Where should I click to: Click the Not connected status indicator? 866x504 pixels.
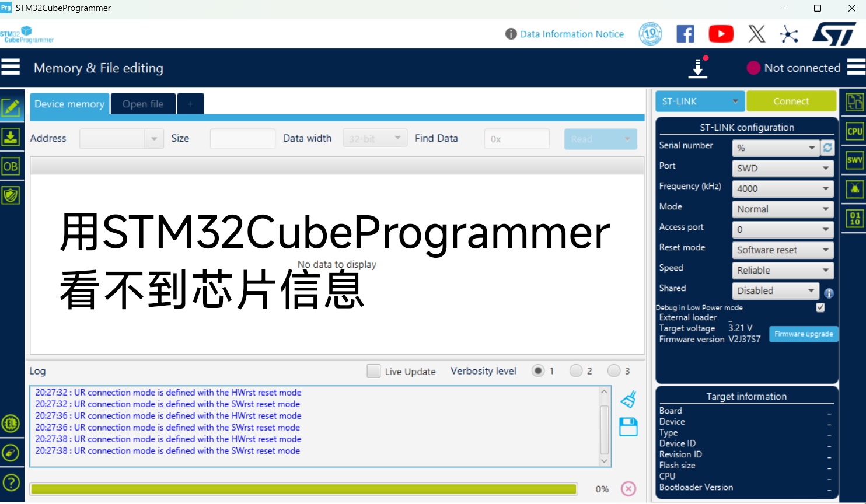(794, 68)
